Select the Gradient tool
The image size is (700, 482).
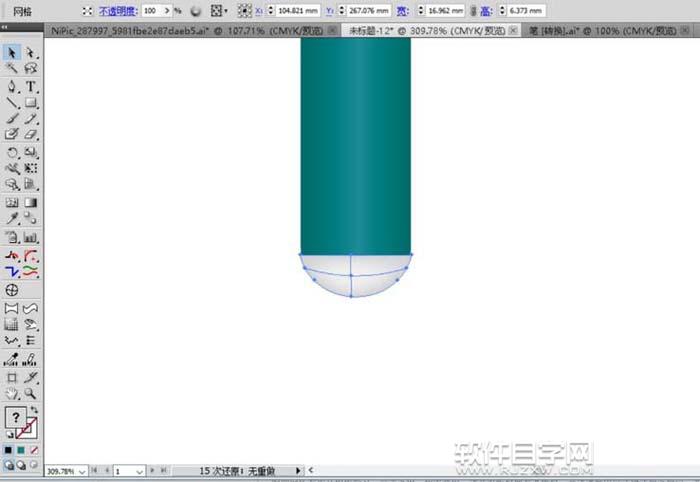pyautogui.click(x=31, y=201)
